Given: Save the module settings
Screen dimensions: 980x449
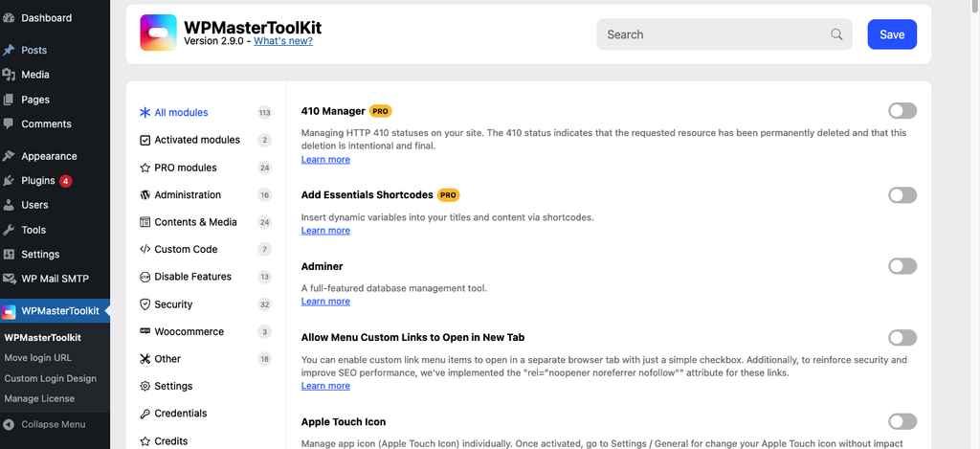Looking at the screenshot, I should 892,34.
